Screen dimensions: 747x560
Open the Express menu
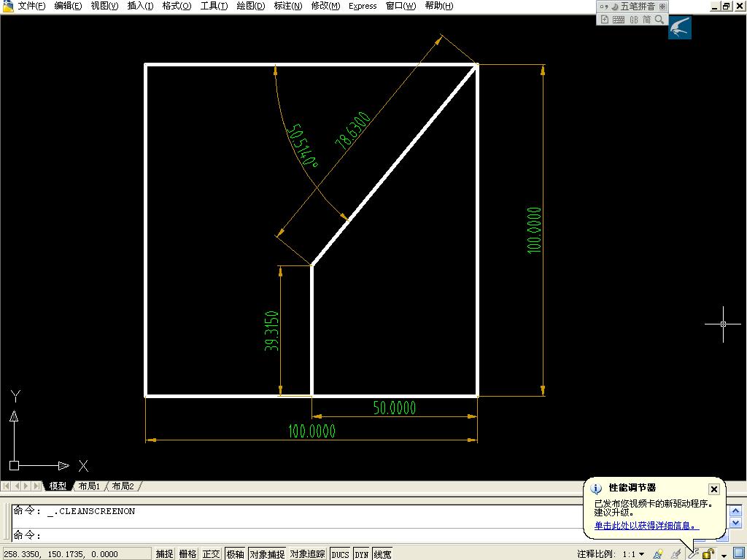363,6
